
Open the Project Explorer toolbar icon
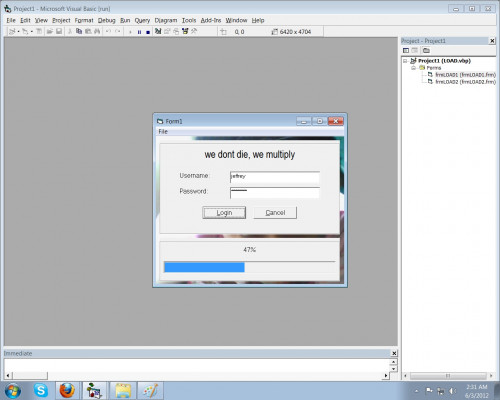158,31
